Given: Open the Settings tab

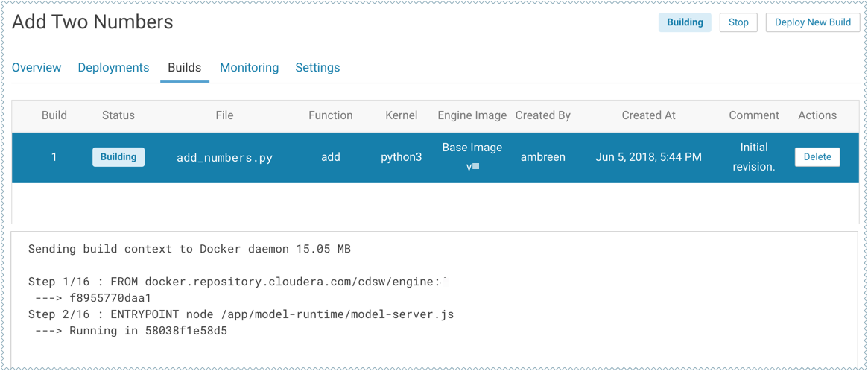Looking at the screenshot, I should coord(317,68).
